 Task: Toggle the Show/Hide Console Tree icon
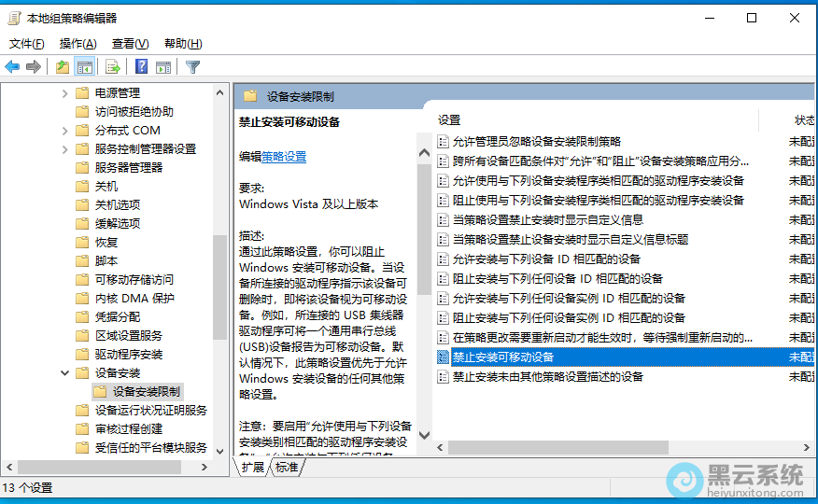point(85,66)
